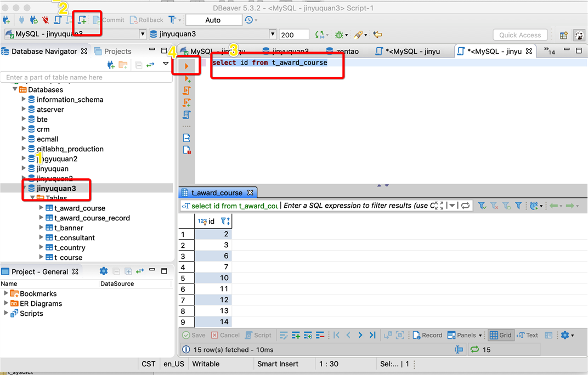Click the Rollback button
Screen dimensions: 588x375
coord(146,20)
